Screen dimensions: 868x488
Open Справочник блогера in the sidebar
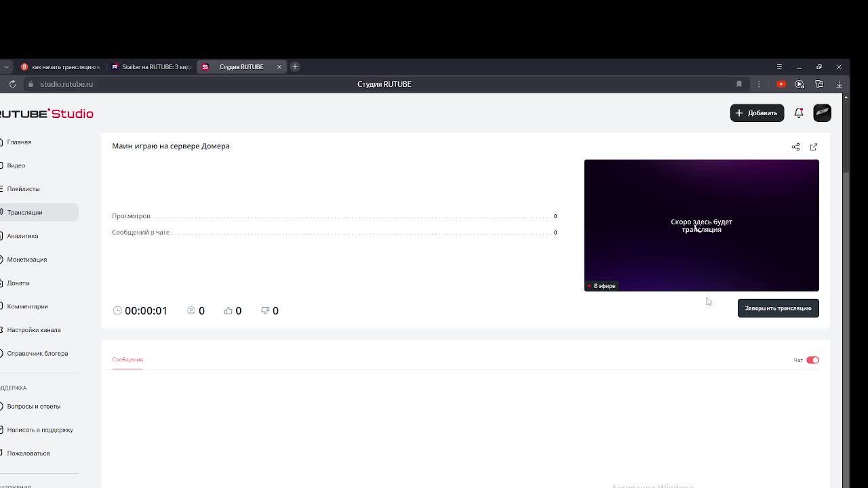pyautogui.click(x=37, y=353)
